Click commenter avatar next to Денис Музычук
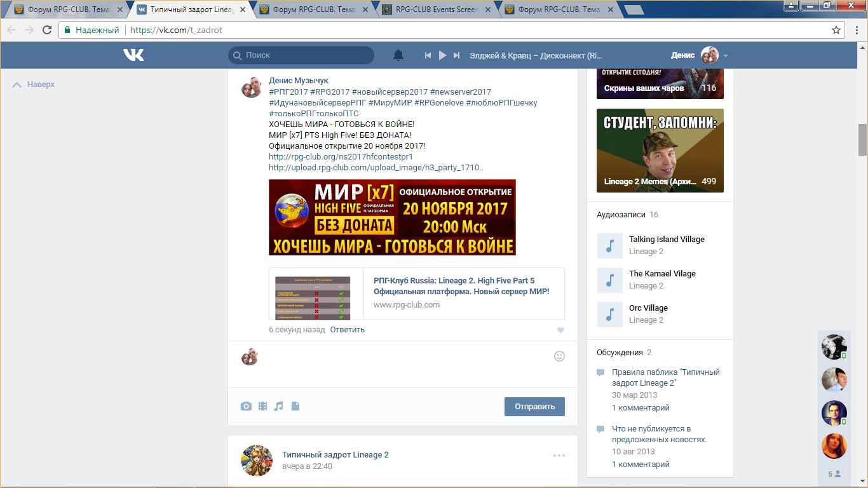The width and height of the screenshot is (868, 488). 252,87
